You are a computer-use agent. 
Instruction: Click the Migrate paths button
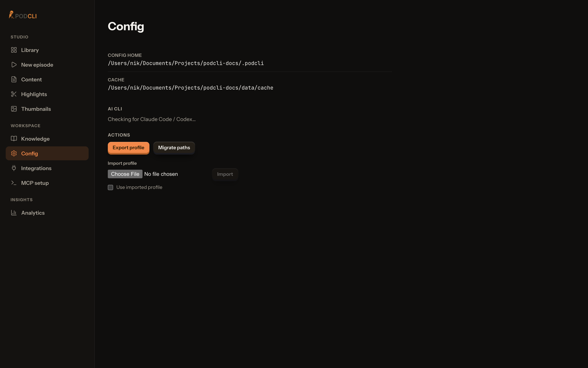pyautogui.click(x=174, y=148)
